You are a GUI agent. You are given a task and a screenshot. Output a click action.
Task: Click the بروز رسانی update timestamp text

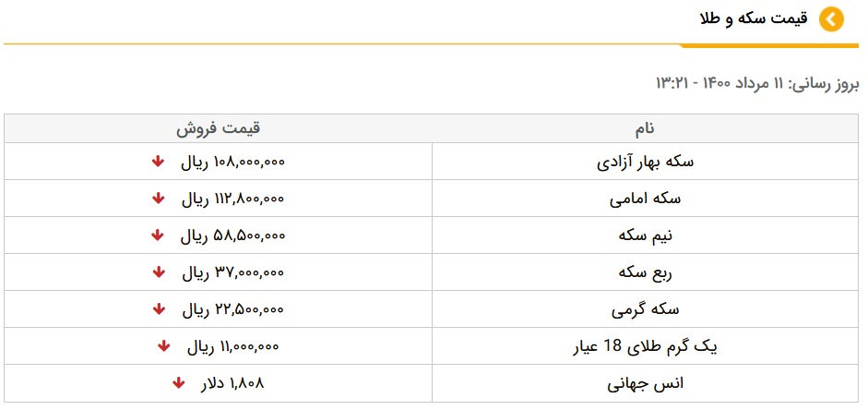(x=756, y=83)
